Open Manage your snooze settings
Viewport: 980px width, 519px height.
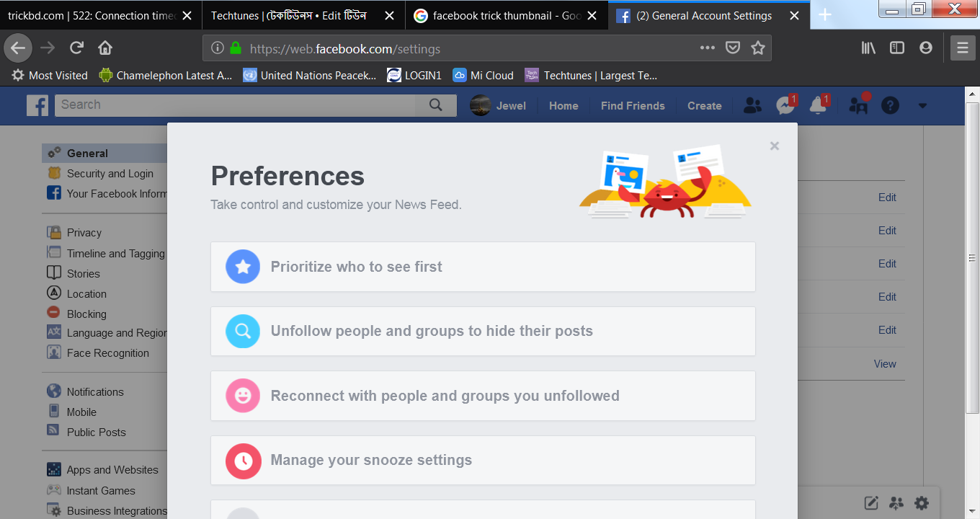[x=483, y=461]
